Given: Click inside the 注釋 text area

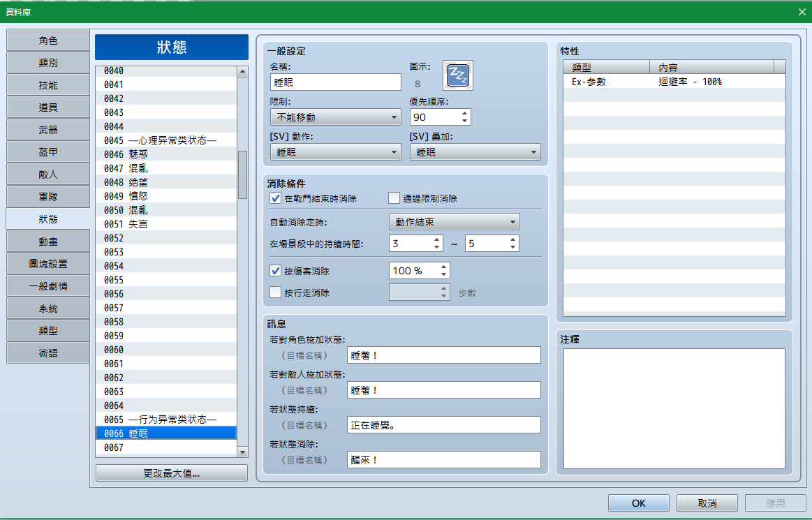Looking at the screenshot, I should tap(674, 408).
